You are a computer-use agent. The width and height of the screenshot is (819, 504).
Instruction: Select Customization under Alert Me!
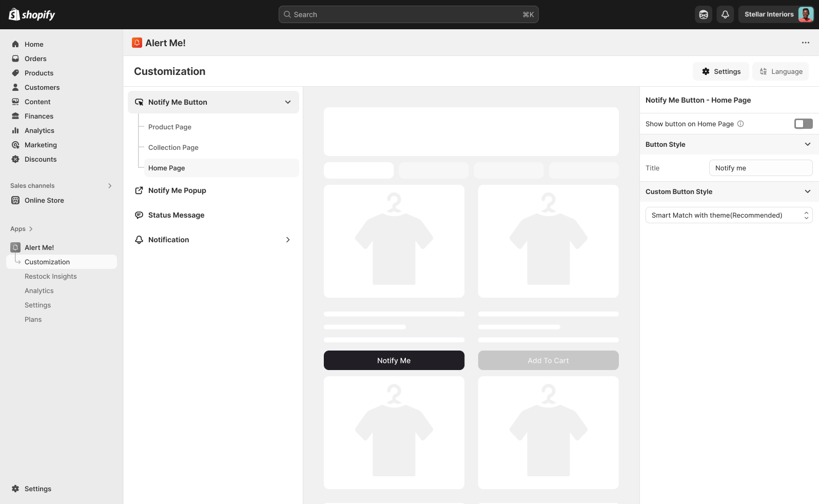62,262
